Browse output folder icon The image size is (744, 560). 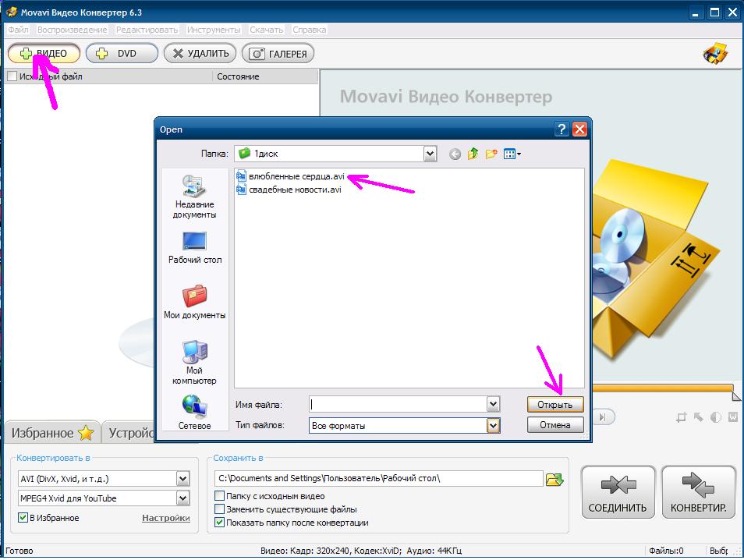tap(554, 480)
